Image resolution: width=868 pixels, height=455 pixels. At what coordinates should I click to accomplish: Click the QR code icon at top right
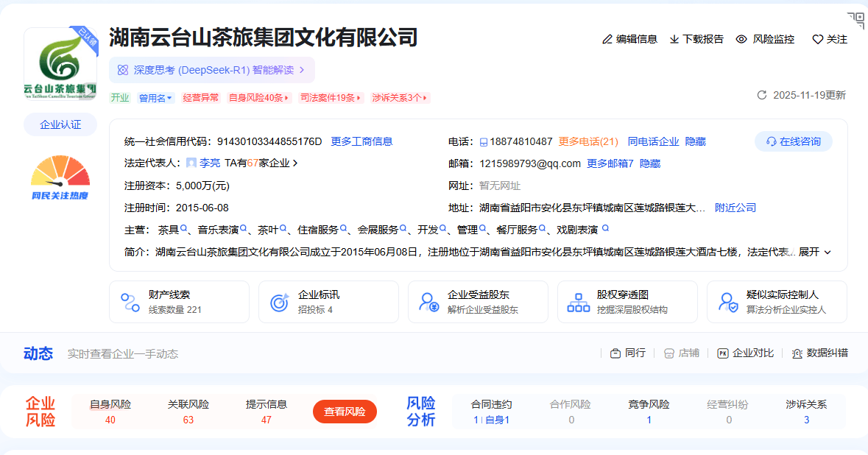(x=855, y=21)
